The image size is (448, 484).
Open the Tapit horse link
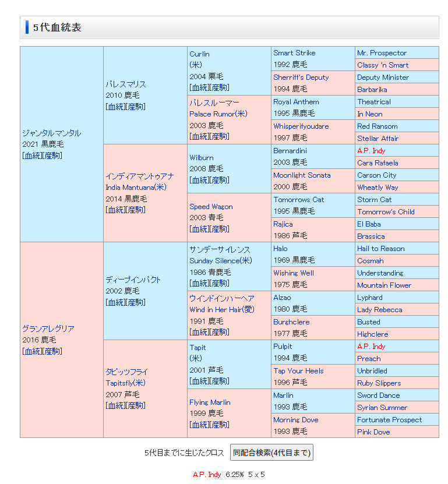click(197, 348)
